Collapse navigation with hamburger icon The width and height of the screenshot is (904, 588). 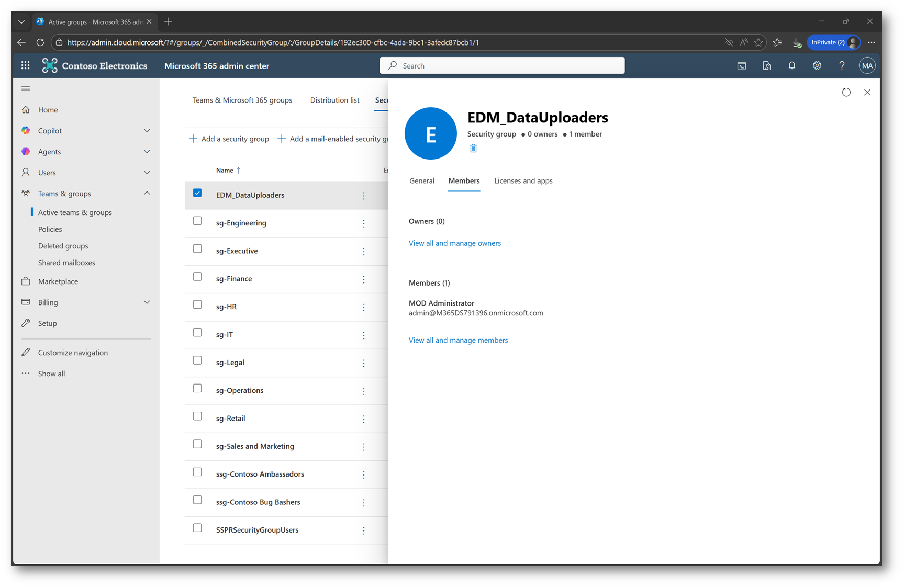[26, 88]
